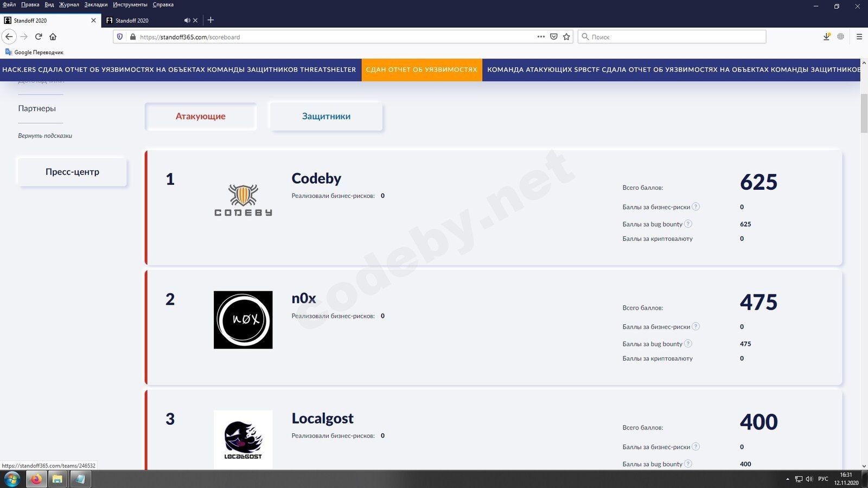Open the n0x team name link
The image size is (868, 488).
coord(304,298)
